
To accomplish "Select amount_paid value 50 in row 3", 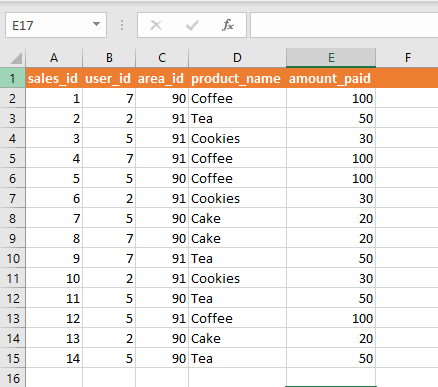I will [x=331, y=118].
